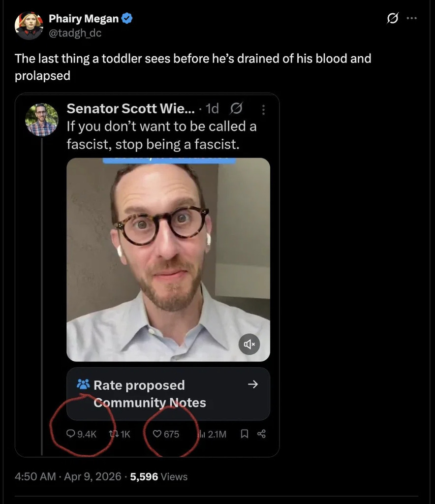This screenshot has height=504, width=435.
Task: Click the share icon on the quoted post
Action: click(262, 434)
